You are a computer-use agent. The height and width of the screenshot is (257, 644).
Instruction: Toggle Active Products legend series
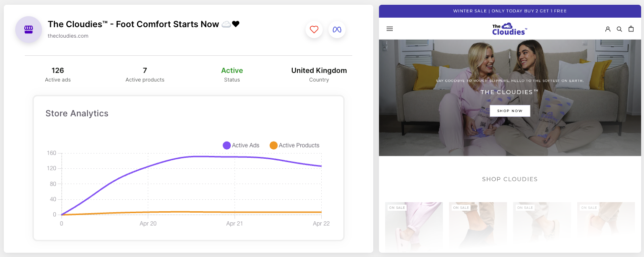click(295, 145)
